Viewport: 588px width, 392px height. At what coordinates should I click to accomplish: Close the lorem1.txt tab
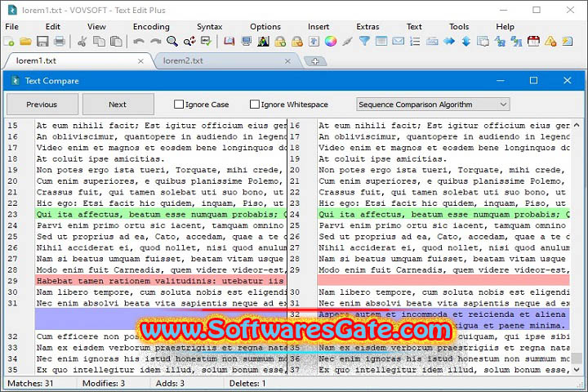pyautogui.click(x=140, y=61)
